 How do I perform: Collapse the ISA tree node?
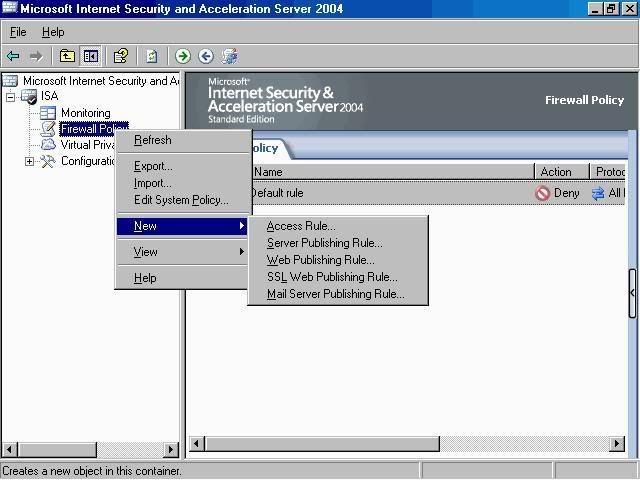click(11, 97)
